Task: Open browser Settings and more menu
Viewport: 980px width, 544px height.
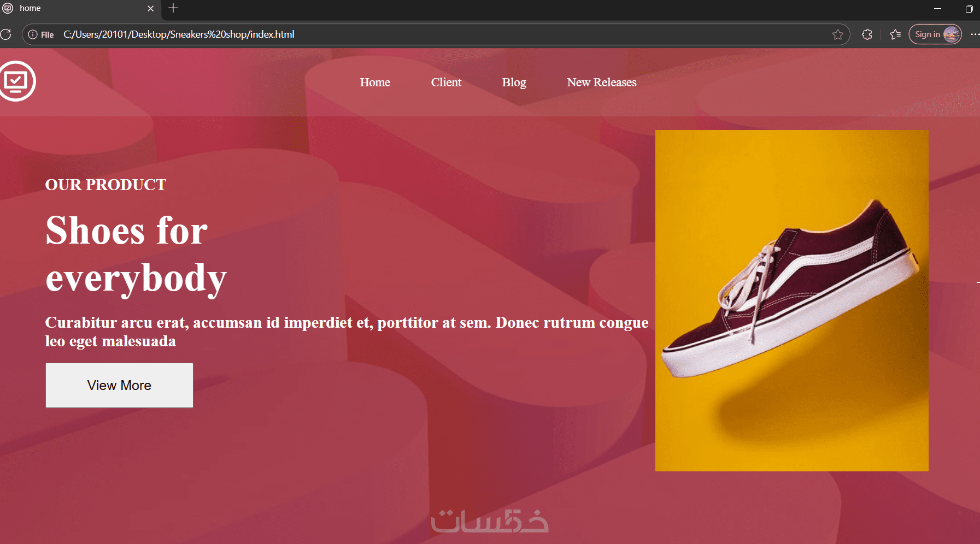Action: [975, 34]
